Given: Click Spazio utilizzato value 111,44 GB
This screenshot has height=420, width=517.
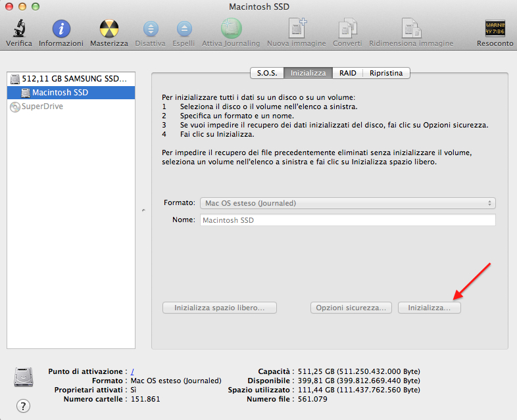Looking at the screenshot, I should tap(358, 390).
